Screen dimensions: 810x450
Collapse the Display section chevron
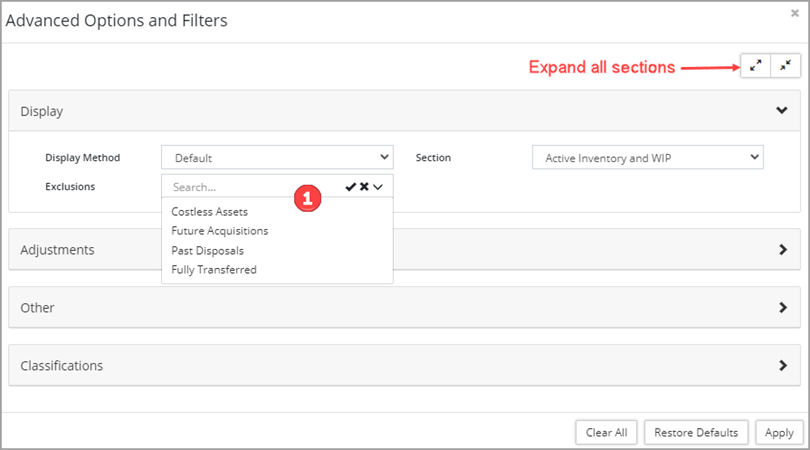(782, 111)
